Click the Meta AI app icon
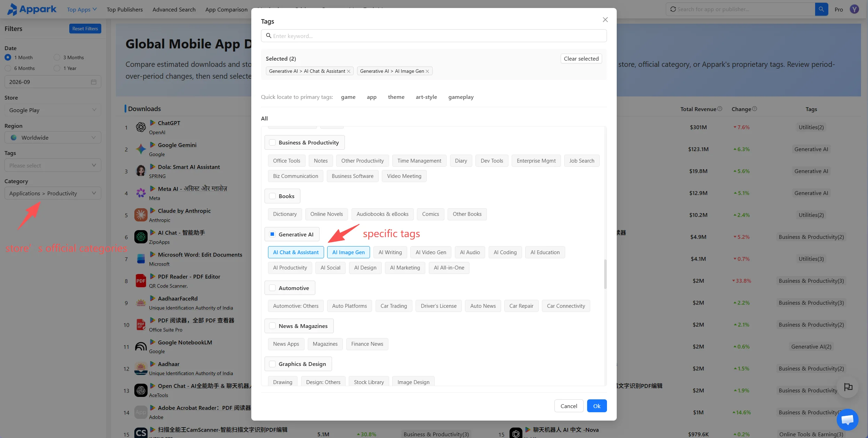Screen dimensions: 868x438 [141, 193]
